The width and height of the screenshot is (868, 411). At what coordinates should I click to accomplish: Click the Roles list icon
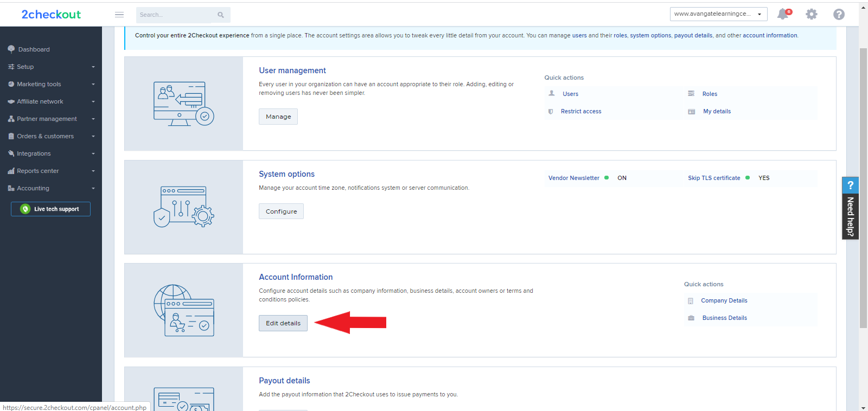point(691,93)
